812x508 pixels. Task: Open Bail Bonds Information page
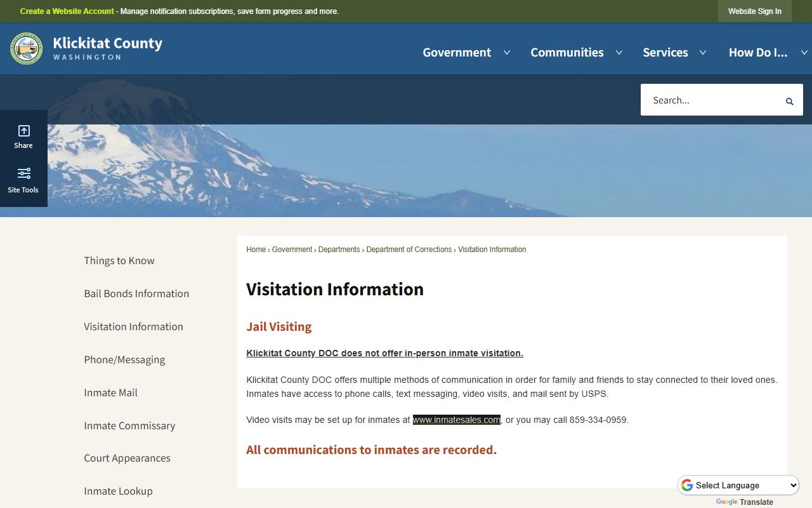pyautogui.click(x=136, y=293)
